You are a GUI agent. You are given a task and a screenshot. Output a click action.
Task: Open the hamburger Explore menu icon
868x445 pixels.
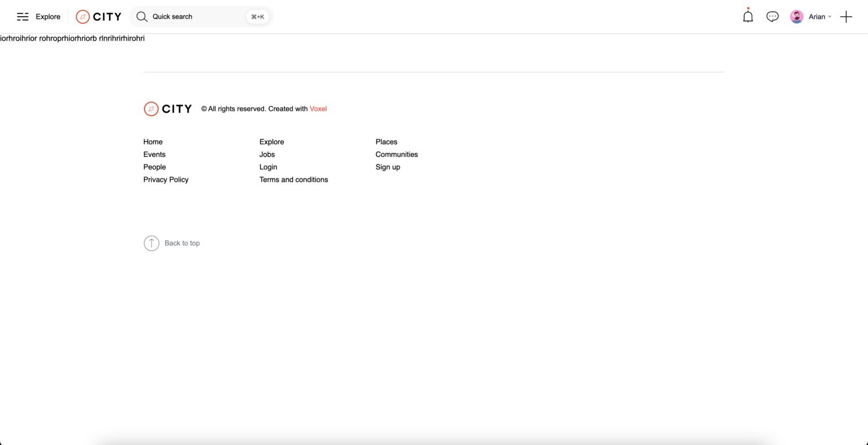tap(23, 17)
